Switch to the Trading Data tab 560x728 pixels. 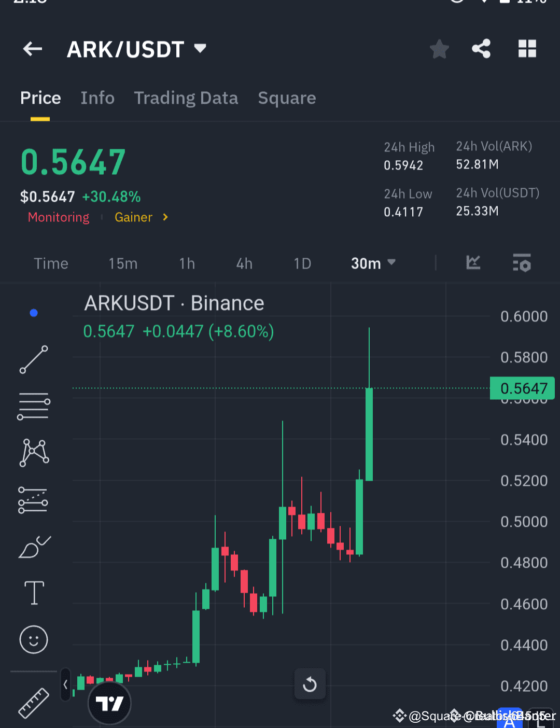click(186, 98)
